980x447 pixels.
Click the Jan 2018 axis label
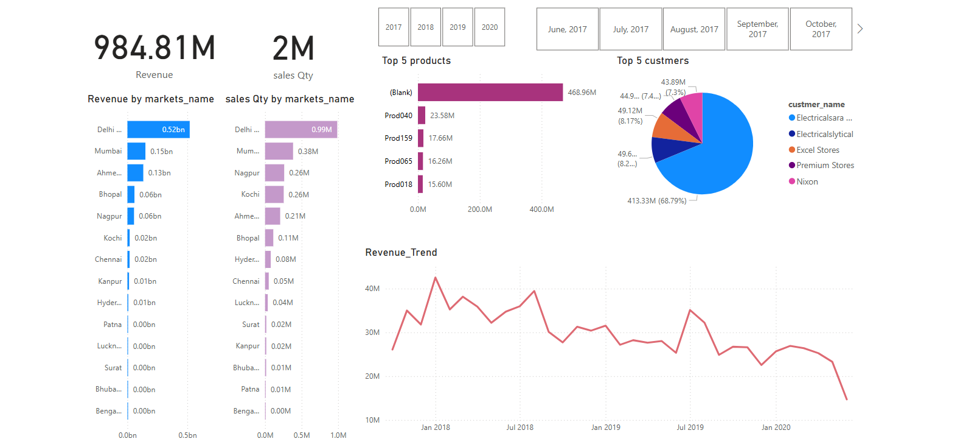(x=436, y=427)
